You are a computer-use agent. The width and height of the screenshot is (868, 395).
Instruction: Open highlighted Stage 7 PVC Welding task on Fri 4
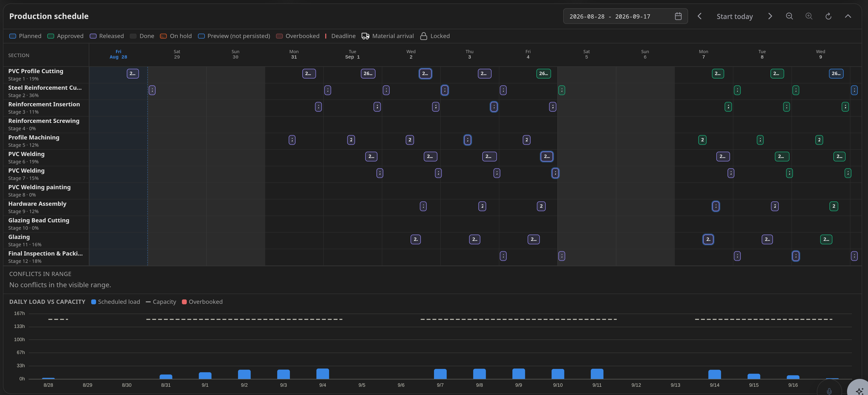pos(555,173)
